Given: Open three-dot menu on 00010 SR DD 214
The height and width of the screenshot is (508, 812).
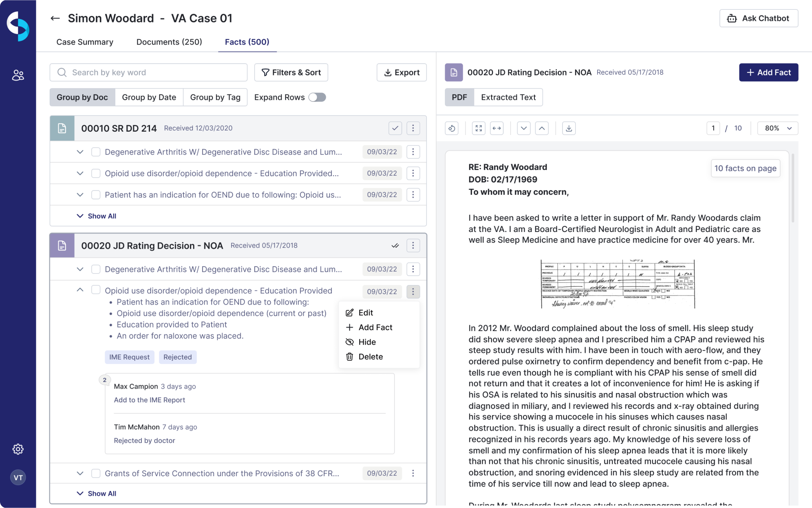Looking at the screenshot, I should [413, 128].
